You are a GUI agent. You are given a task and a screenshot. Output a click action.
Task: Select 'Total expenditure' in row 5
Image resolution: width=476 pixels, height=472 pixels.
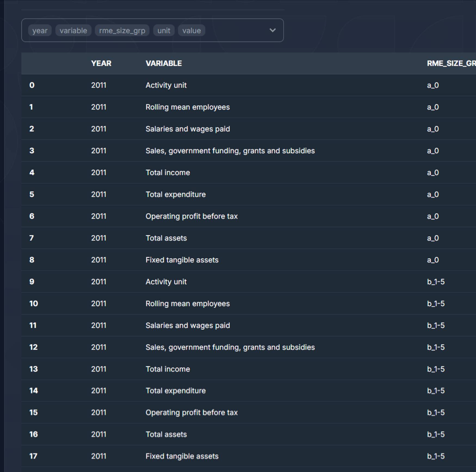point(176,195)
